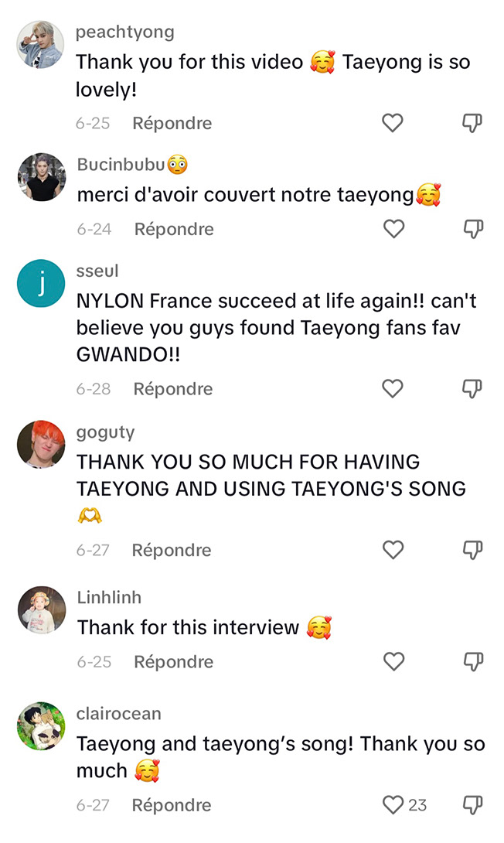Image resolution: width=504 pixels, height=843 pixels.
Task: Open peachtyong's profile picture
Action: point(41,45)
